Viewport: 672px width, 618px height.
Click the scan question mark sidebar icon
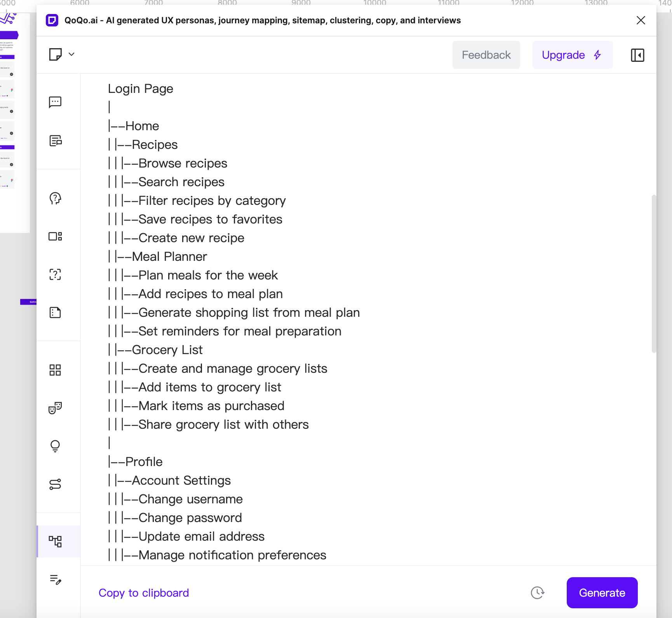point(55,275)
